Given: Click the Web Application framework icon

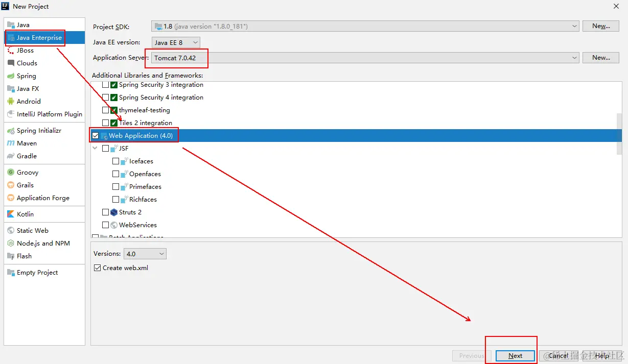Looking at the screenshot, I should tap(104, 136).
